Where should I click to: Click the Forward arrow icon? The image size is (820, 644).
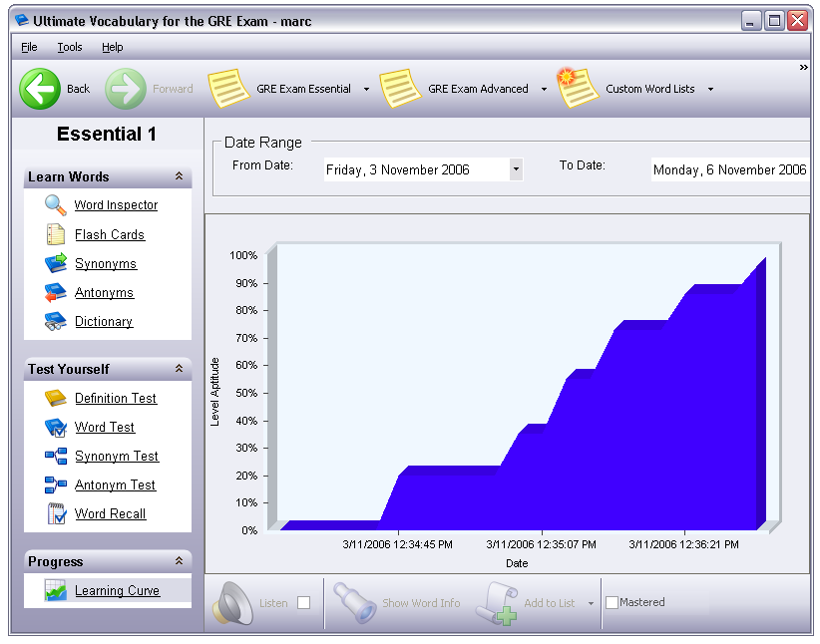pos(126,89)
